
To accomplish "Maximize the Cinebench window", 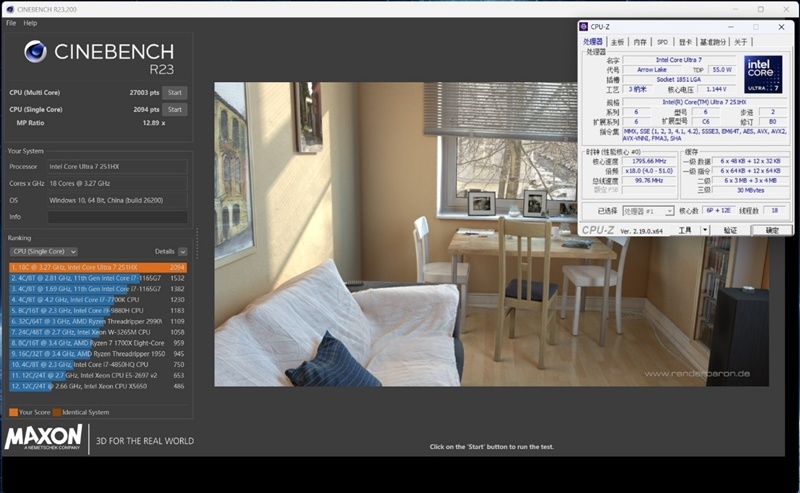I will (761, 9).
